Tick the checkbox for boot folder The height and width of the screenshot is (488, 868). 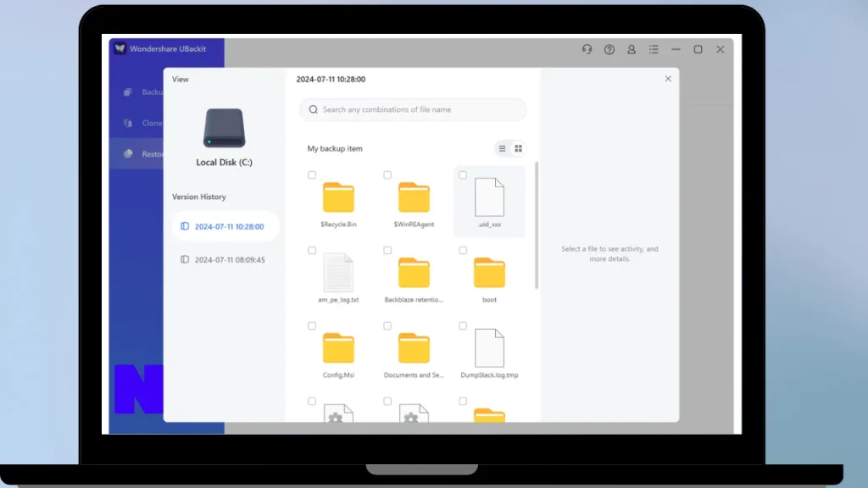463,250
